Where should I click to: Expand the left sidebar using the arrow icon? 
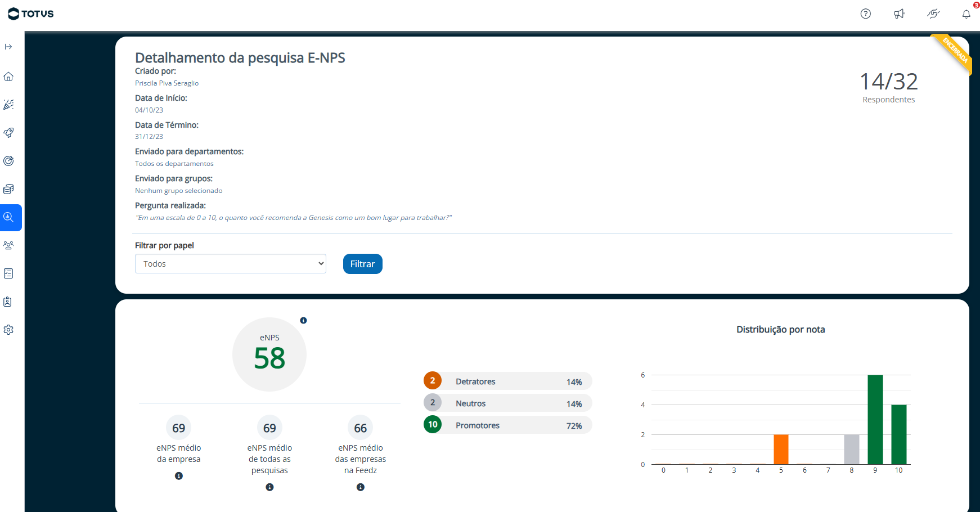coord(8,47)
